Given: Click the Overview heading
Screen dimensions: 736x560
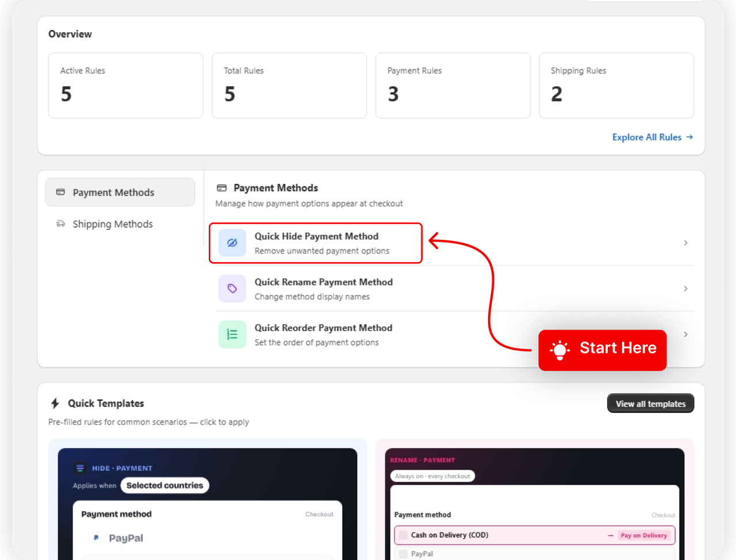Looking at the screenshot, I should point(70,34).
